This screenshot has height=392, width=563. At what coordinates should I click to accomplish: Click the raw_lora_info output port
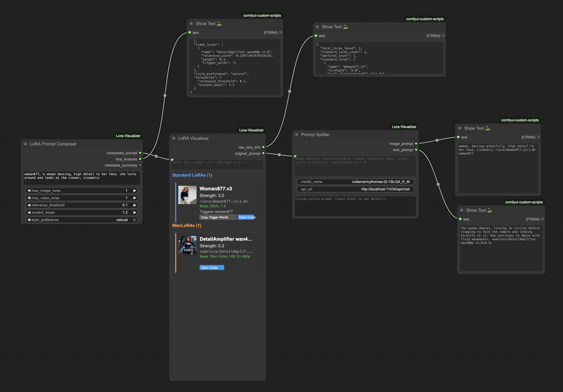[263, 147]
